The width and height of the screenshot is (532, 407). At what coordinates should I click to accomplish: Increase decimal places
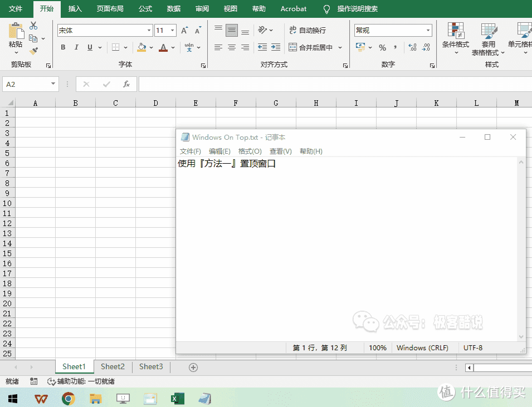click(412, 47)
